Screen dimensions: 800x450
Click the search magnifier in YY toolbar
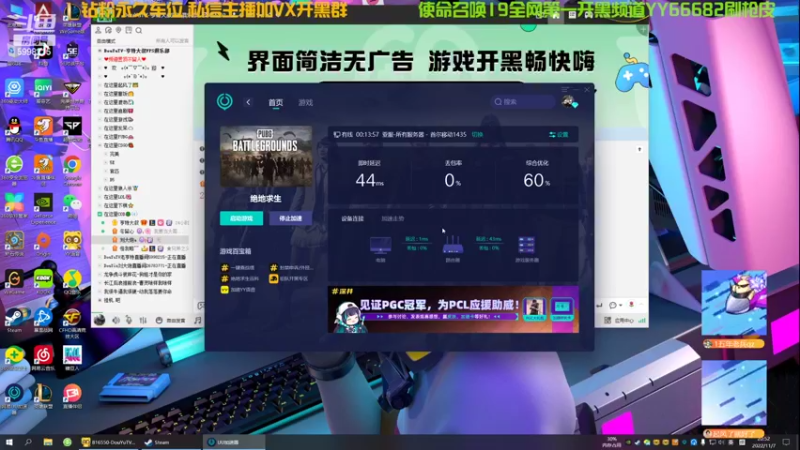(139, 31)
